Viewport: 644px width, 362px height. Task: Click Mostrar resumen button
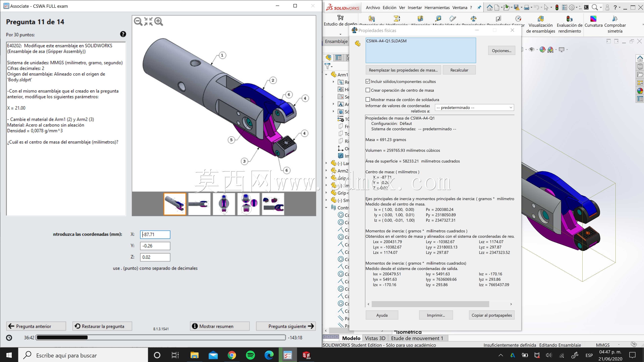(x=220, y=326)
